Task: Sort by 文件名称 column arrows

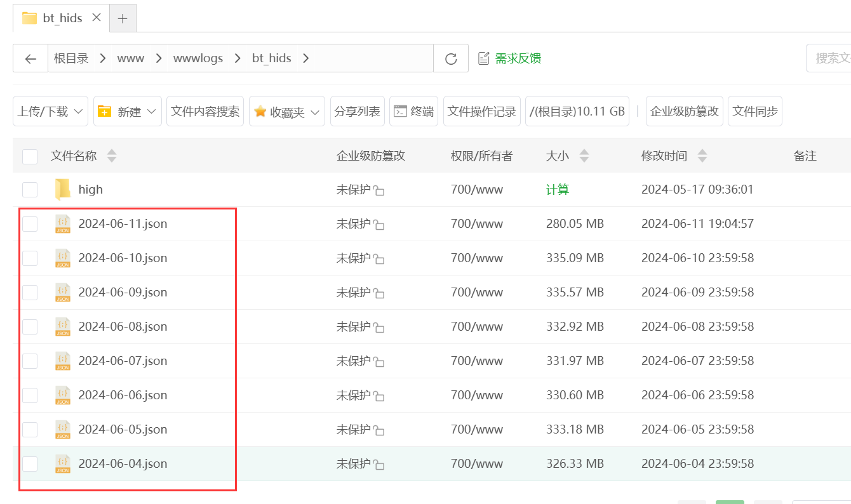Action: [x=112, y=156]
